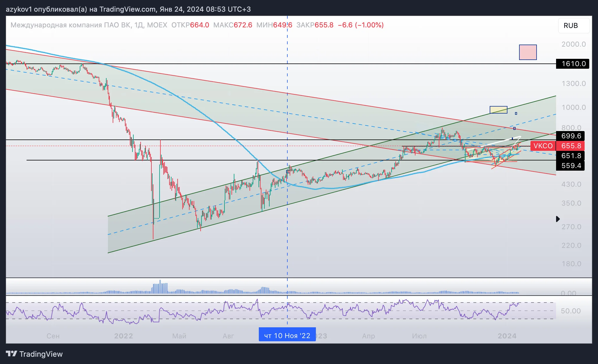Click the 350.0 price axis label
The width and height of the screenshot is (598, 364).
pos(571,203)
